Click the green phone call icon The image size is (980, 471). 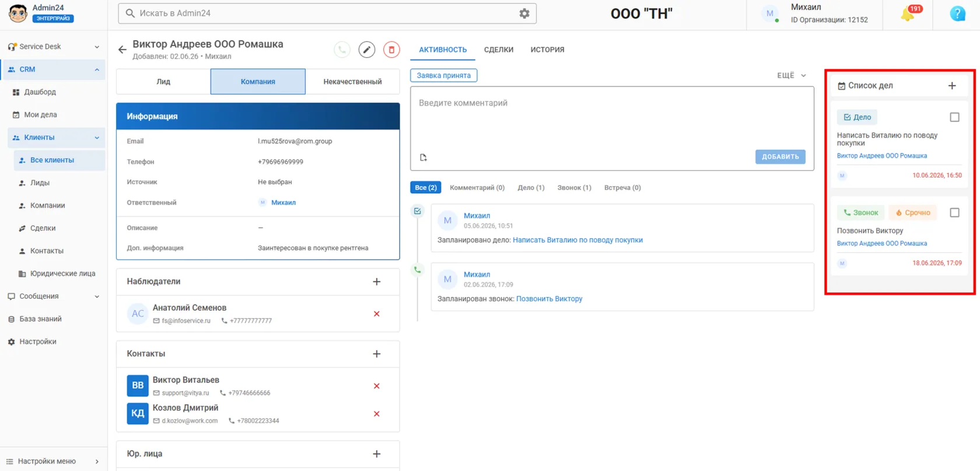point(342,50)
